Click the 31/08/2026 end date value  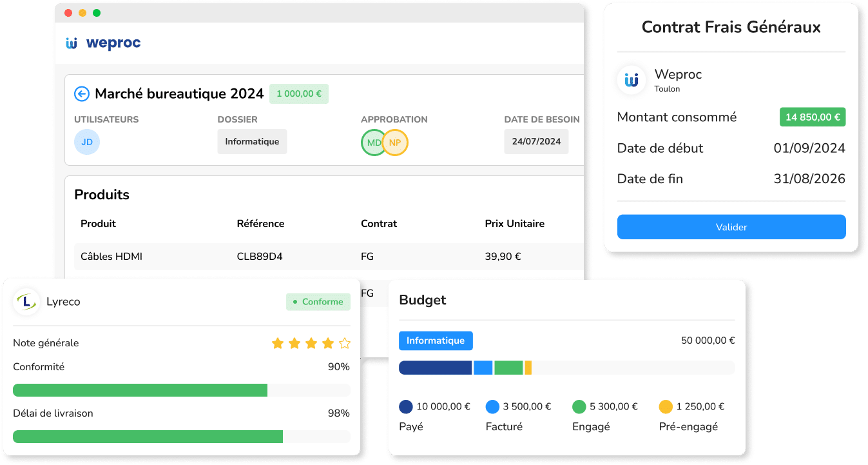809,179
